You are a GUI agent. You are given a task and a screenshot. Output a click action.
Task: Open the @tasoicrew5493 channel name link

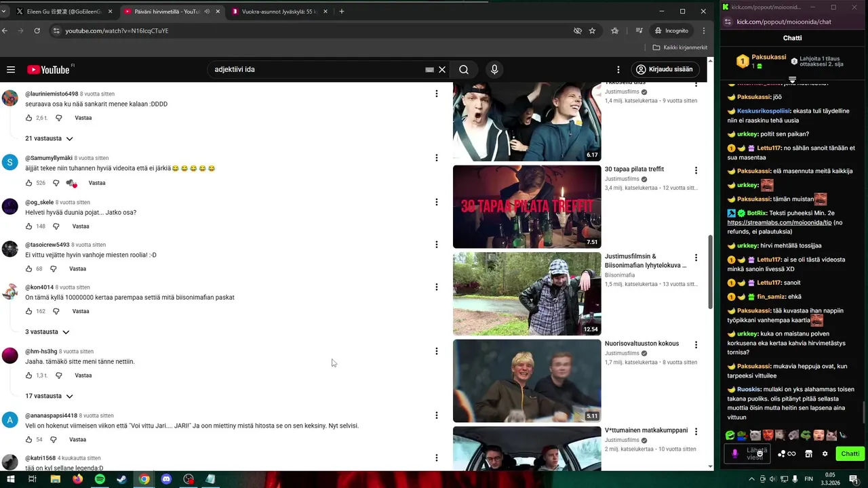(x=47, y=245)
